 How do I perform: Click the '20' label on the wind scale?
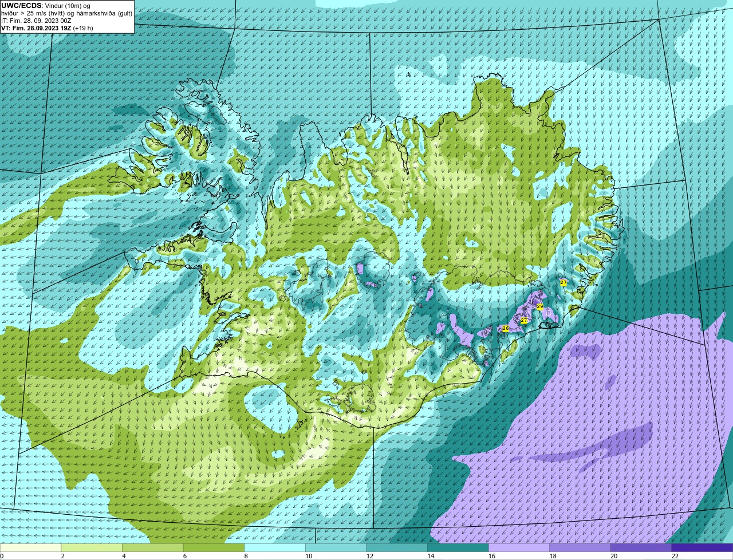point(614,556)
